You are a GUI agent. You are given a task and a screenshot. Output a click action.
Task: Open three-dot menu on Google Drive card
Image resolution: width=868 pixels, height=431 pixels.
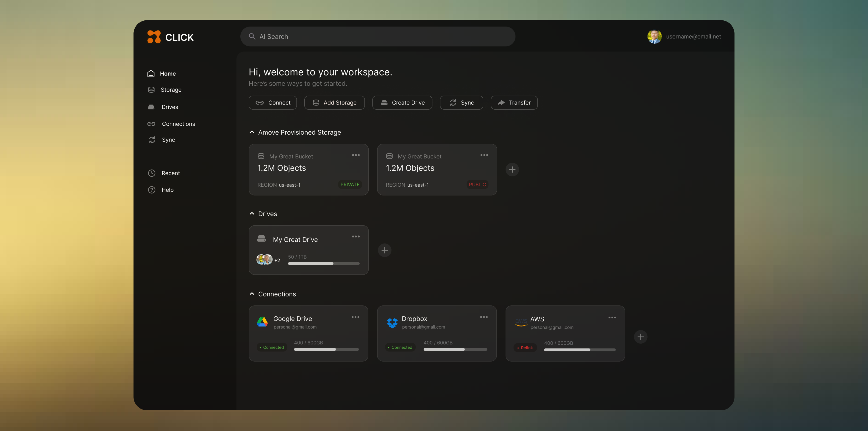[x=356, y=317]
